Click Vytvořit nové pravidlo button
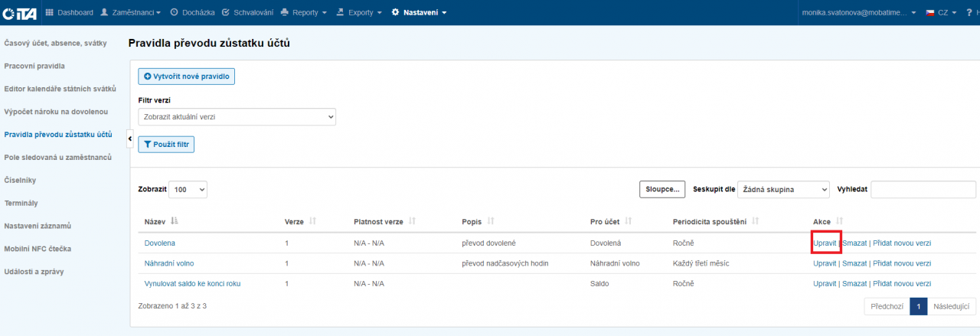The image size is (980, 336). [186, 77]
